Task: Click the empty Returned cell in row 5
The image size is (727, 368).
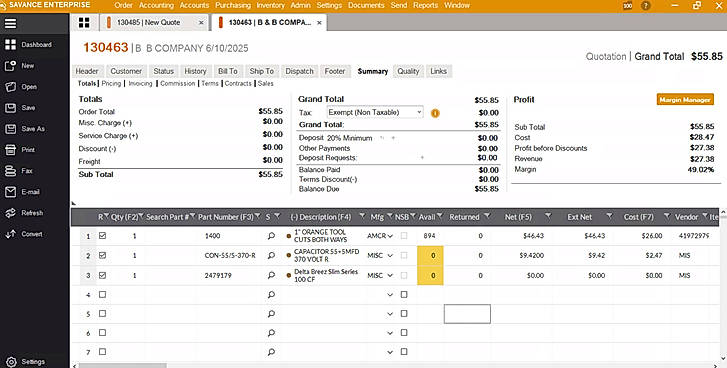Action: [467, 314]
